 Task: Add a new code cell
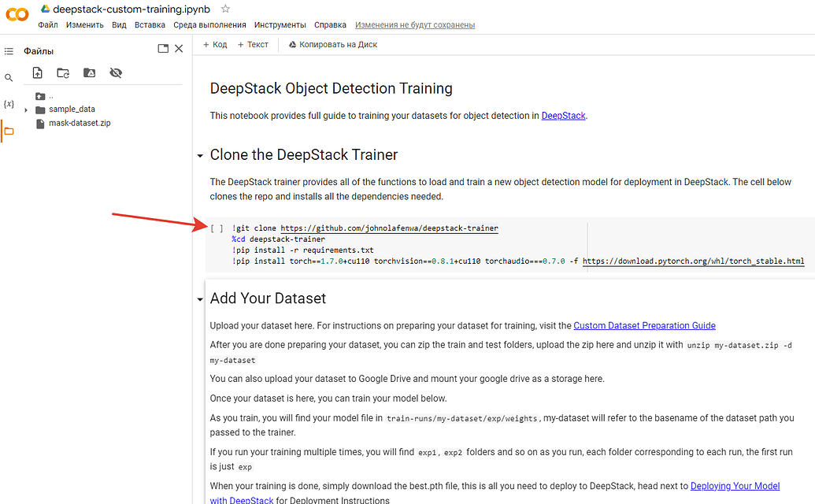(213, 44)
